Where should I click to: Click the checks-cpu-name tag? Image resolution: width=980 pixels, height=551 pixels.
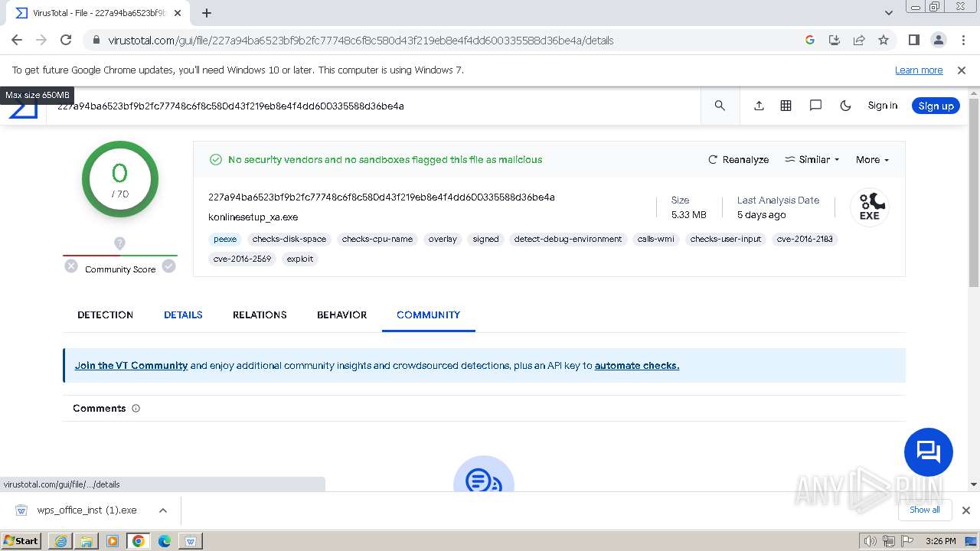tap(377, 239)
